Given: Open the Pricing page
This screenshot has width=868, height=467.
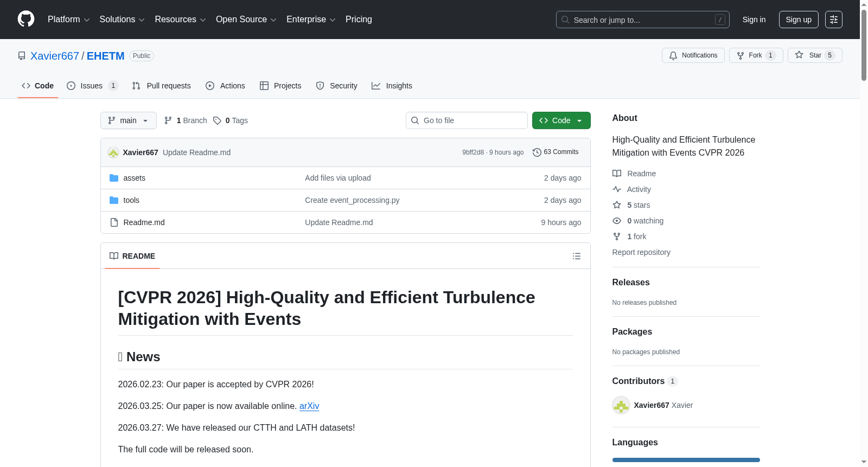Looking at the screenshot, I should coord(359,20).
